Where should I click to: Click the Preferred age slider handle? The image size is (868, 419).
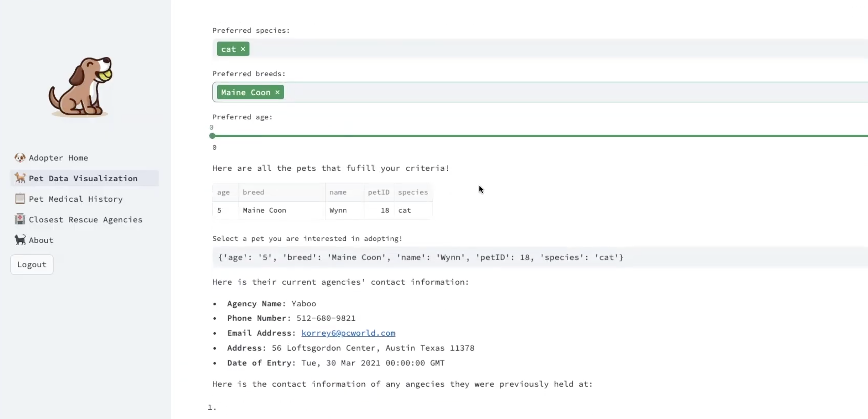pyautogui.click(x=212, y=136)
